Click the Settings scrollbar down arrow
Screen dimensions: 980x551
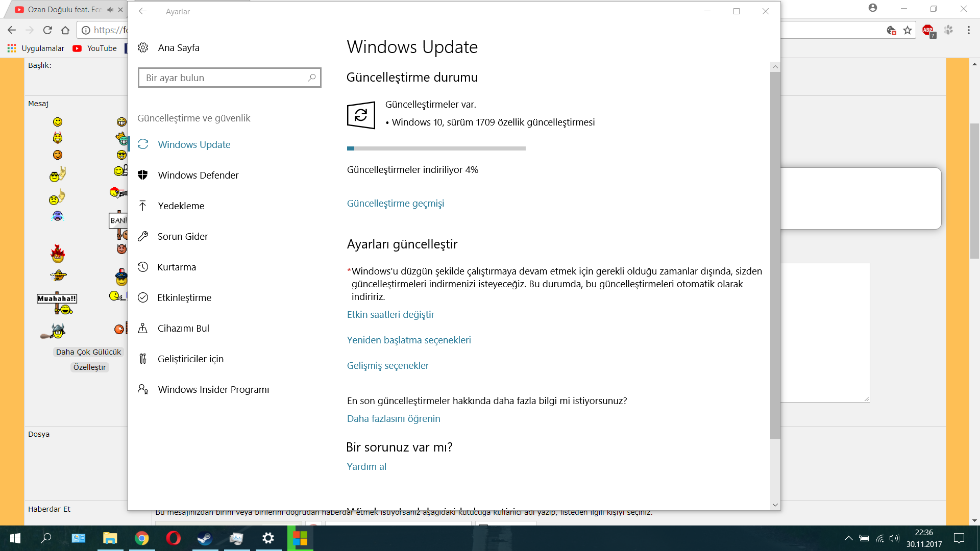point(775,505)
